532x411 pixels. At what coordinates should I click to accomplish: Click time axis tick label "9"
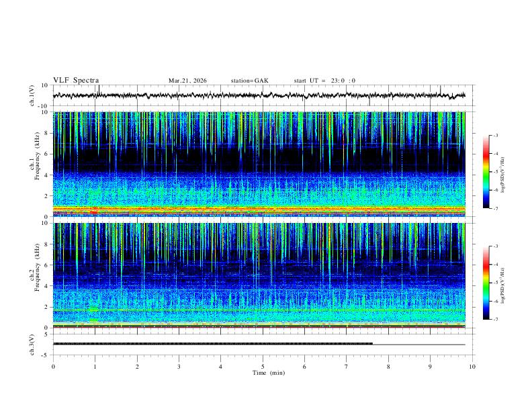point(430,367)
